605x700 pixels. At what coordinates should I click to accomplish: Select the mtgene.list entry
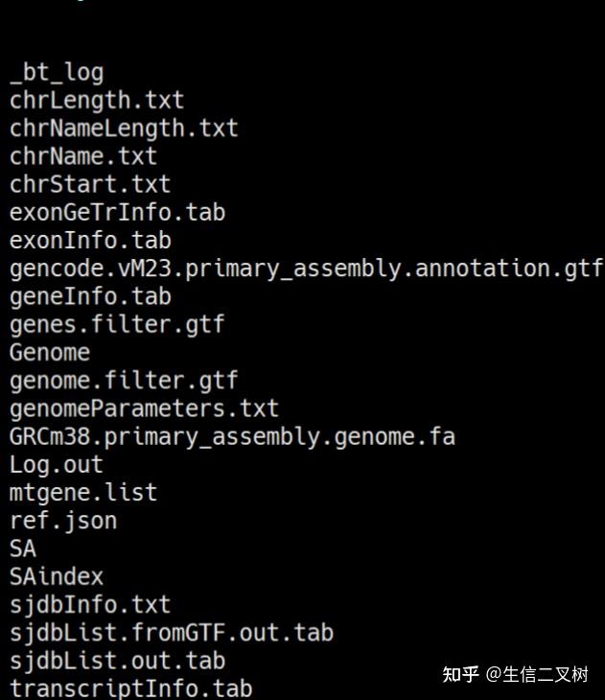(x=83, y=493)
